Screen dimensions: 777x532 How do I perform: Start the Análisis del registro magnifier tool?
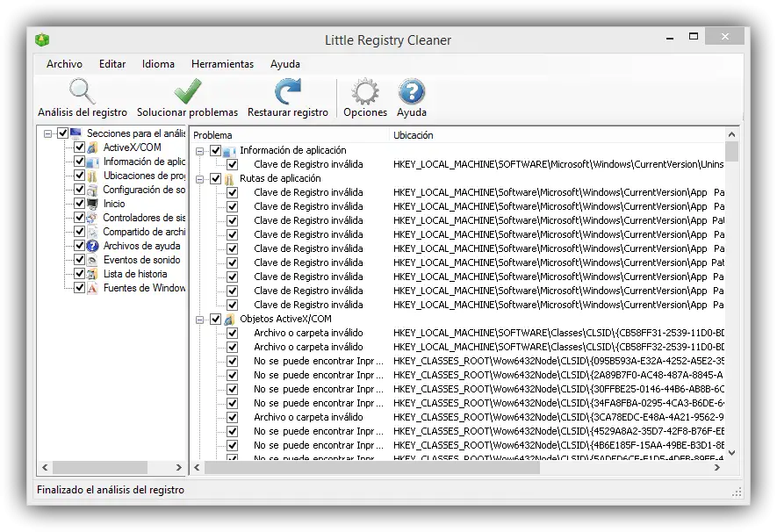click(82, 91)
